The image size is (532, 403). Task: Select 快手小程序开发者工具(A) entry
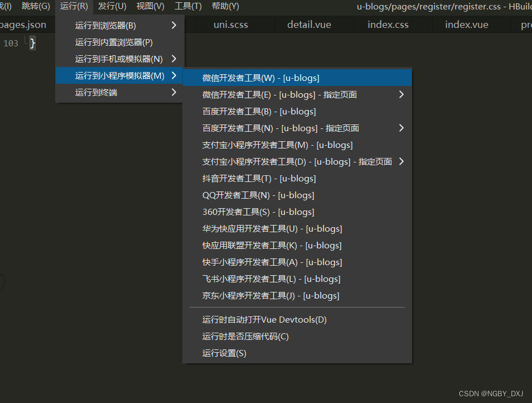(x=272, y=262)
